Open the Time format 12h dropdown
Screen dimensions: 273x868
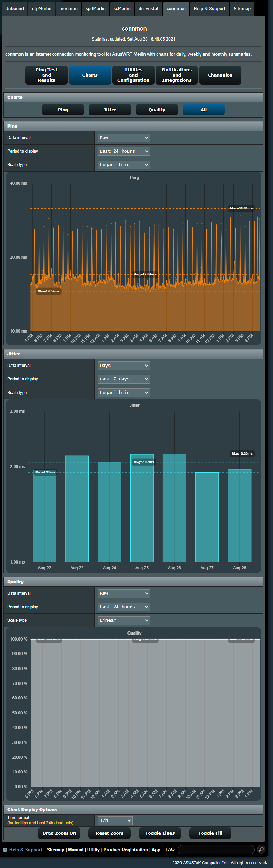point(115,820)
